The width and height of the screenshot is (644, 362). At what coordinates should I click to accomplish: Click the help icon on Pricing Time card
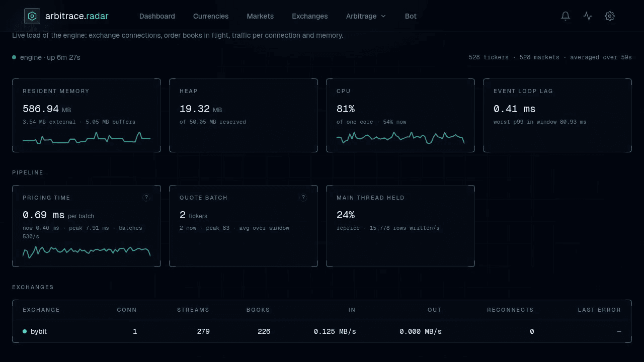[146, 198]
